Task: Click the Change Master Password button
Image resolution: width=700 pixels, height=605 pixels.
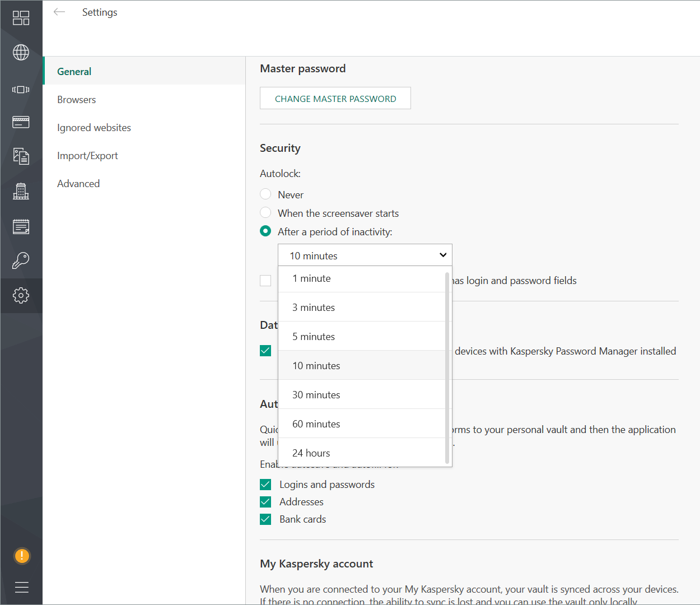Action: (335, 99)
